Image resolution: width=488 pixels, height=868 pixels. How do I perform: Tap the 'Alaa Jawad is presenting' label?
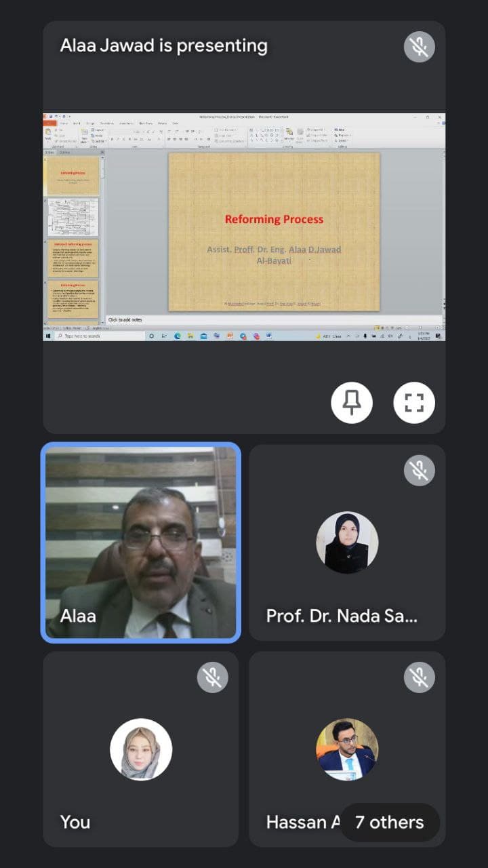(164, 46)
